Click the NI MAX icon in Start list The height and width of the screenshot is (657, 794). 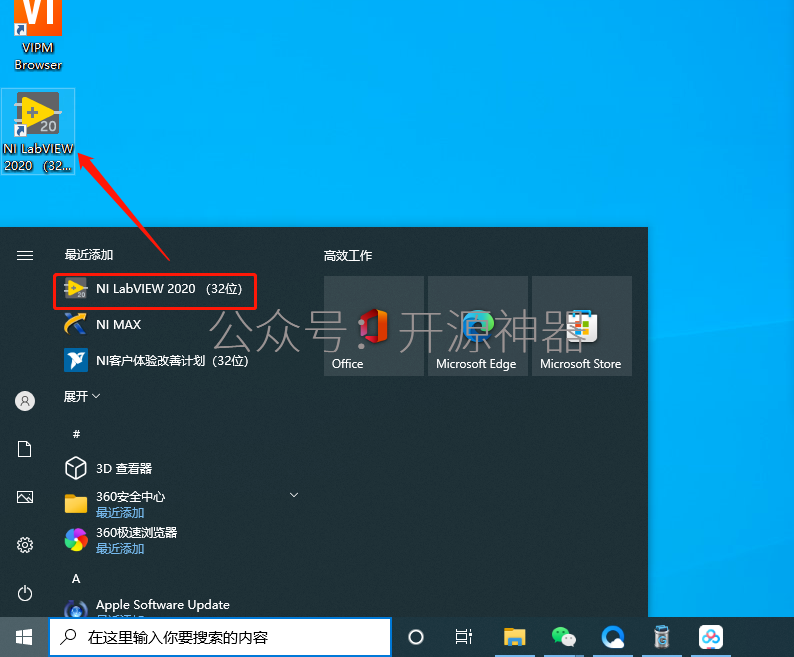[75, 324]
